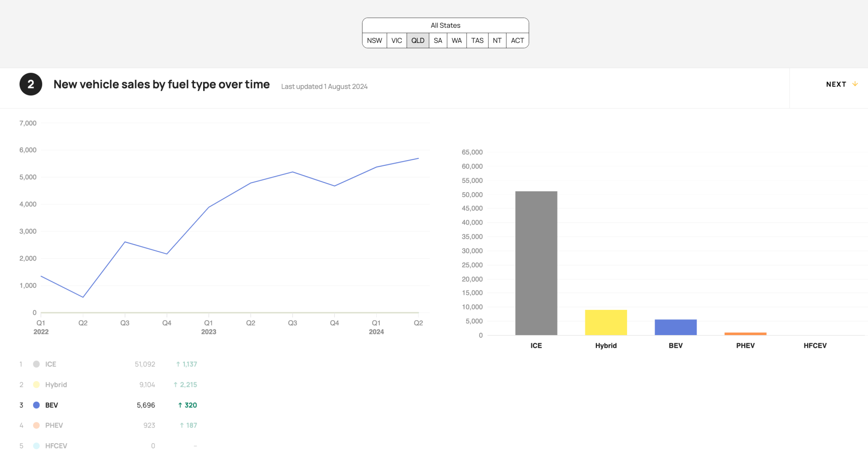Screen dimensions: 868x464
Task: Click the 2022 year axis label
Action: point(41,332)
